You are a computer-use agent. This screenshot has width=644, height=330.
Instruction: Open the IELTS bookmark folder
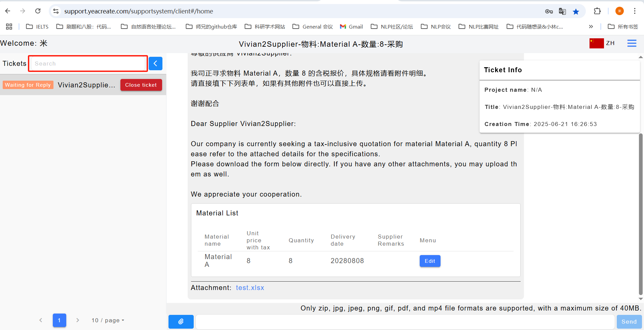(37, 27)
